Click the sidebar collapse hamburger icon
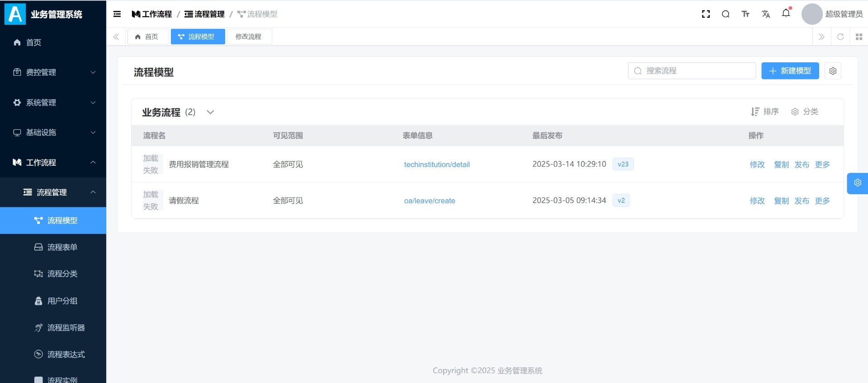This screenshot has width=868, height=383. [x=117, y=14]
